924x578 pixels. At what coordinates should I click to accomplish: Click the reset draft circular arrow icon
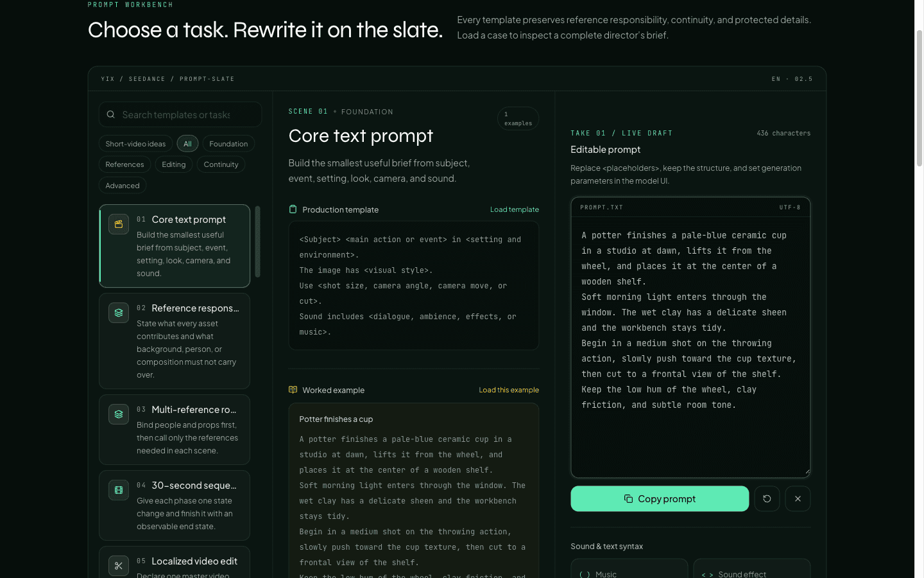pyautogui.click(x=767, y=498)
